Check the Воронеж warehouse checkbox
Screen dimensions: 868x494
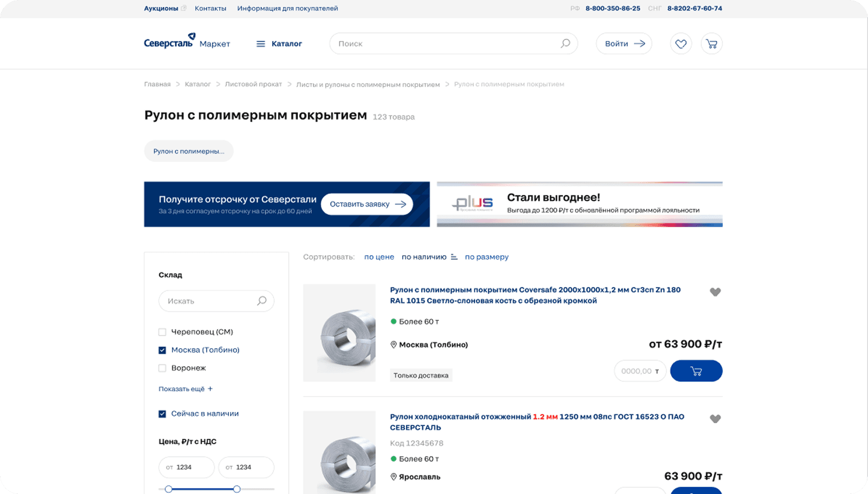coord(162,368)
